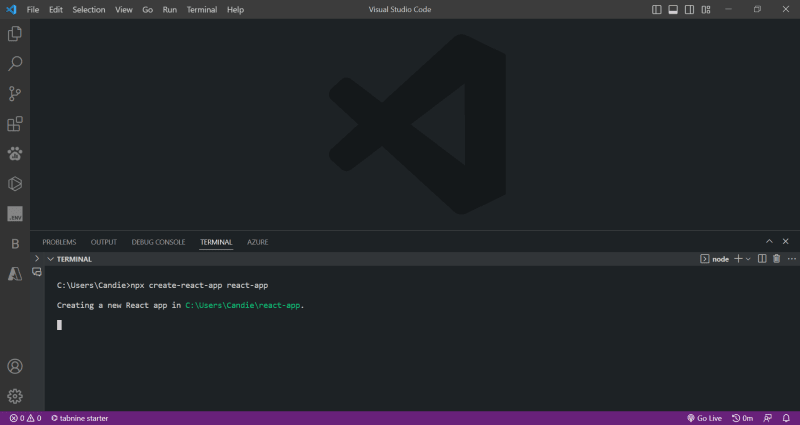Open the launch profile dropdown next to plus
This screenshot has width=800, height=425.
[748, 259]
